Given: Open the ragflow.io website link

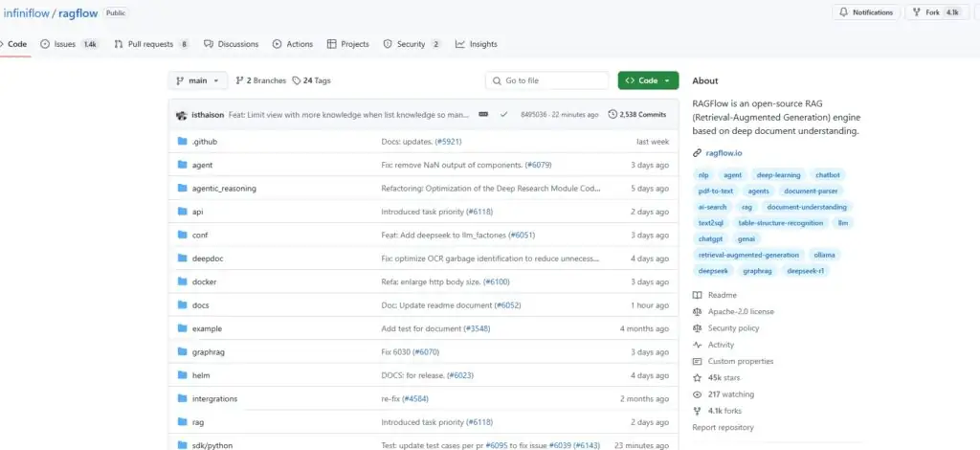Looking at the screenshot, I should pyautogui.click(x=724, y=153).
